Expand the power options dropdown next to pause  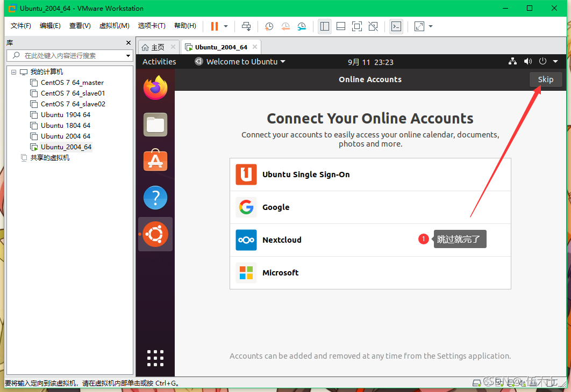pyautogui.click(x=226, y=26)
